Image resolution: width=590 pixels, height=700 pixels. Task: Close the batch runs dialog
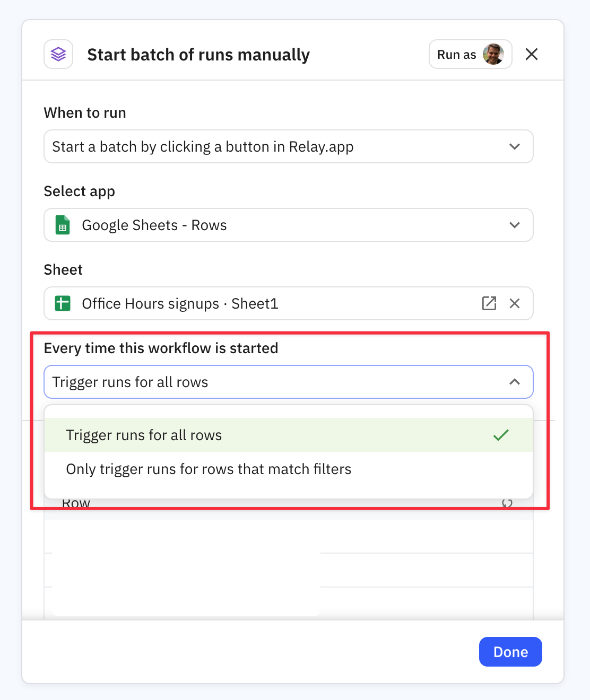pos(531,54)
